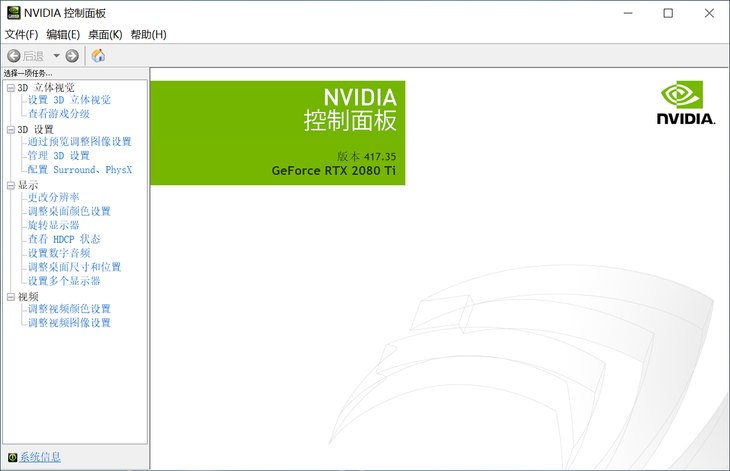
Task: Open 通过预览调整图像设置 task
Action: coord(80,142)
